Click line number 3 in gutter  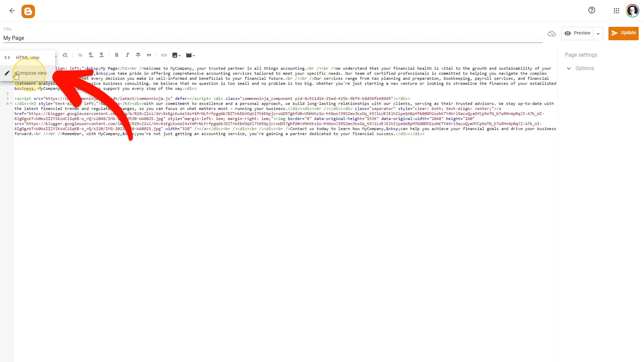pyautogui.click(x=7, y=99)
